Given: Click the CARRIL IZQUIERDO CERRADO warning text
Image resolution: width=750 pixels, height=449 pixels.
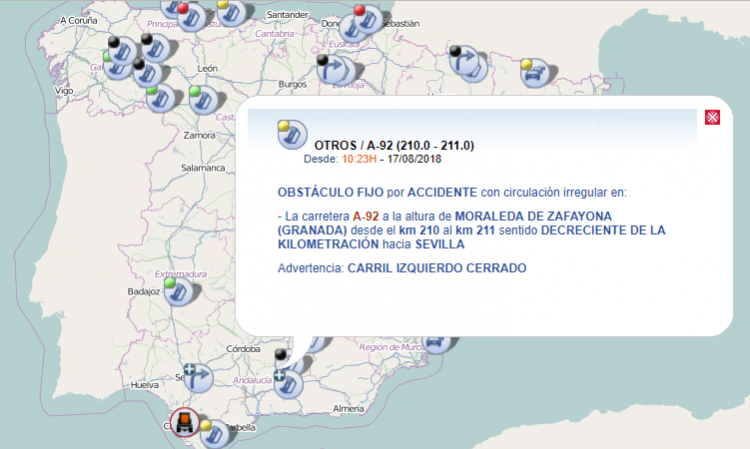Looking at the screenshot, I should coord(436,268).
